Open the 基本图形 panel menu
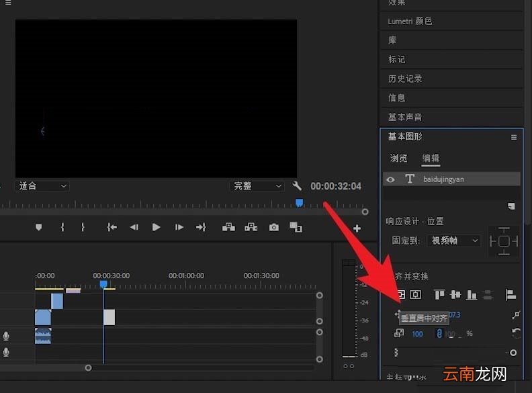Viewport: 532px width, 393px height. click(x=514, y=137)
